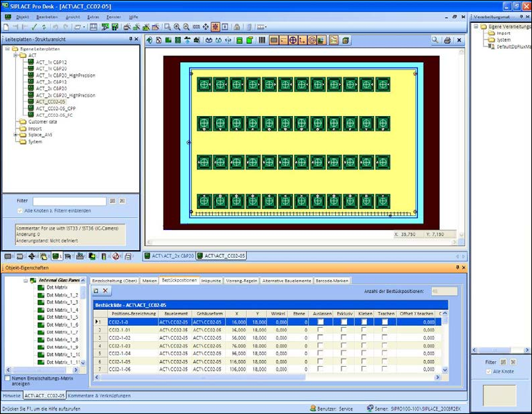The height and width of the screenshot is (414, 532).
Task: Open the Alternative Bauelemente tab
Action: (287, 281)
